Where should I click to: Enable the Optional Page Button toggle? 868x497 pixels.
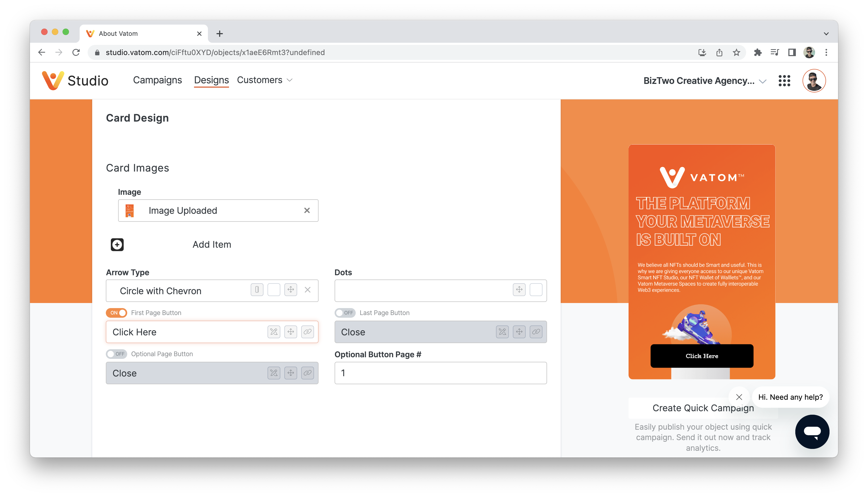click(x=117, y=354)
